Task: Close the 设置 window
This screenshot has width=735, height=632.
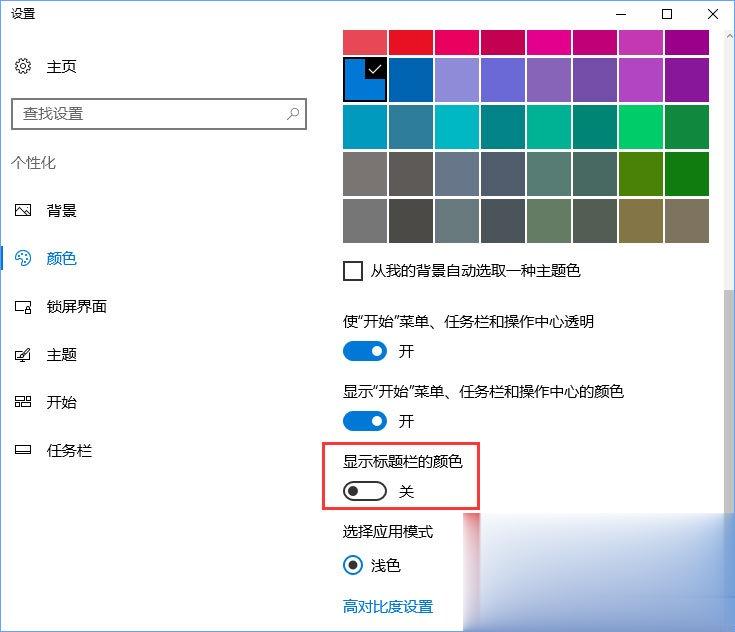Action: pyautogui.click(x=712, y=14)
